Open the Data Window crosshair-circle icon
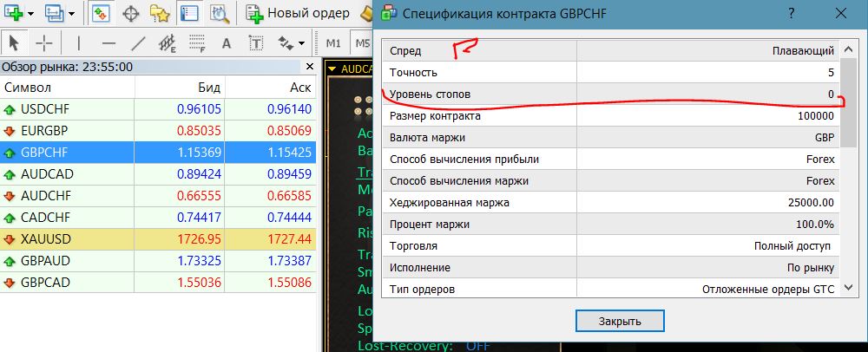This screenshot has width=868, height=352. (x=131, y=13)
